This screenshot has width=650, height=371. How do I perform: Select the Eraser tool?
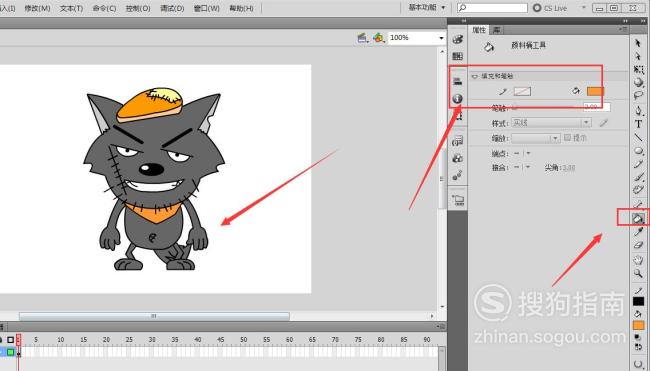638,245
